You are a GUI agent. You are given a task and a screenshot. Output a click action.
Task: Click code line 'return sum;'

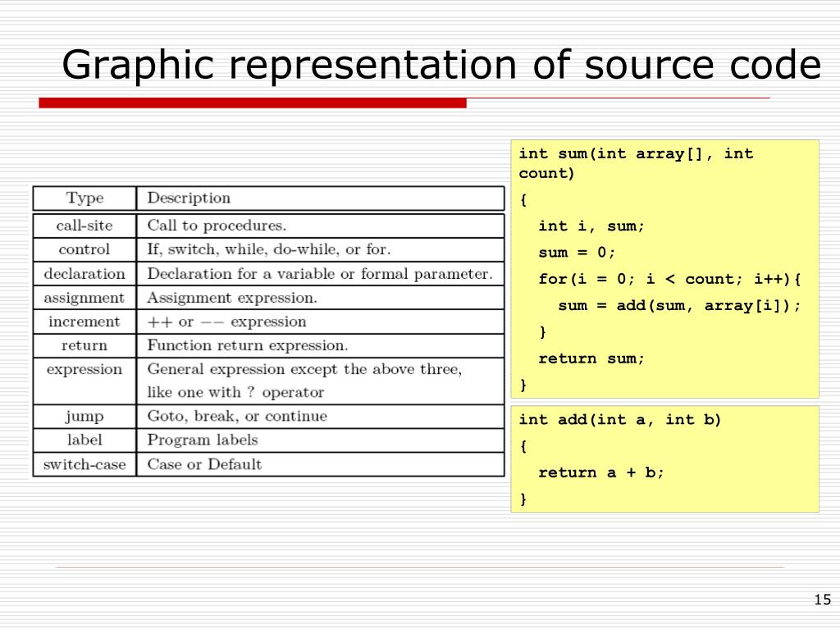(x=591, y=358)
